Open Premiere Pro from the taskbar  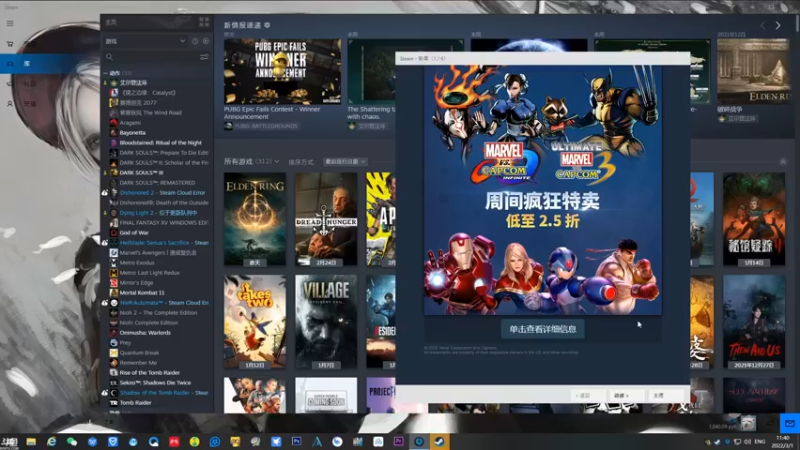tap(398, 441)
